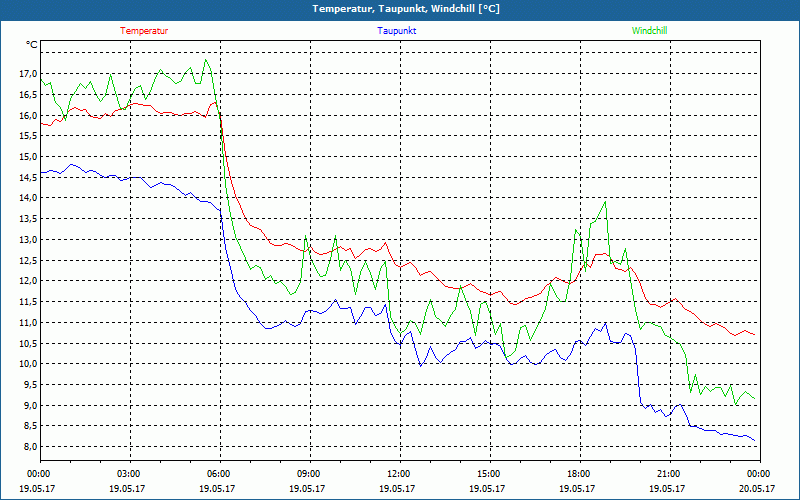Click the '17,0' y-axis value
Screen dimensions: 800x500
[28, 73]
